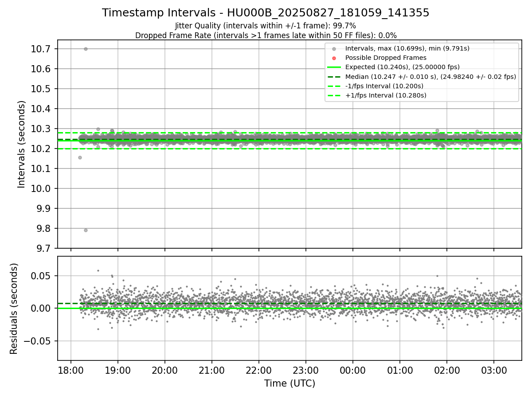Click the 'Time (UTC)' x-axis label

coord(289,383)
